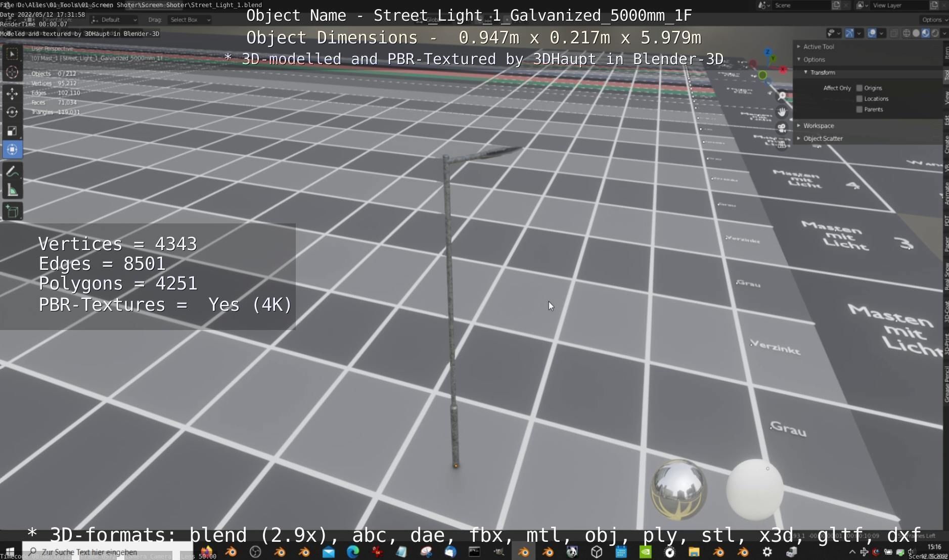Toggle X-ray mode
Viewport: 949px width, 560px height.
point(894,33)
